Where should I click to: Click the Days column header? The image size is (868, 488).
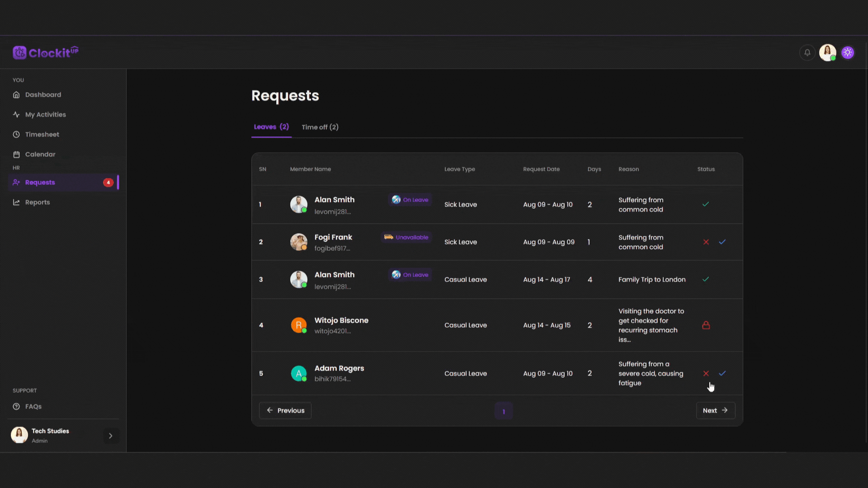tap(594, 169)
